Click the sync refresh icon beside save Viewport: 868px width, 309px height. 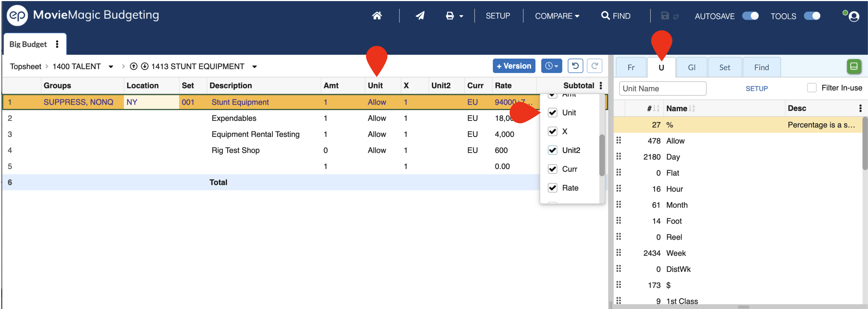[x=676, y=17]
